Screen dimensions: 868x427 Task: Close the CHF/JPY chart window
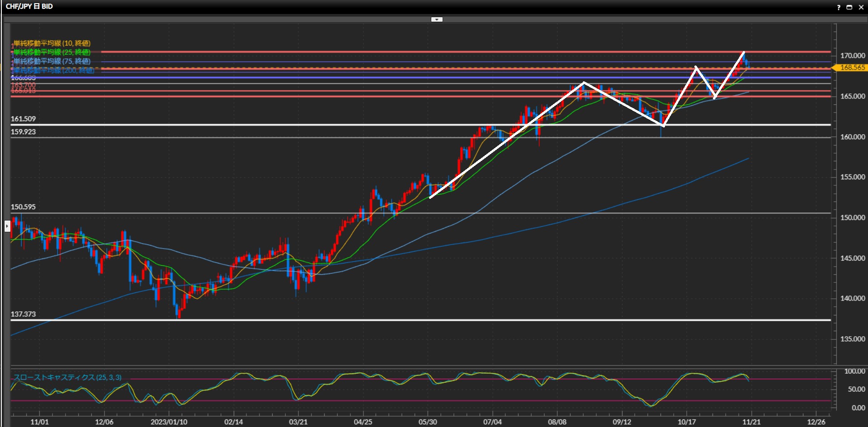pyautogui.click(x=861, y=7)
